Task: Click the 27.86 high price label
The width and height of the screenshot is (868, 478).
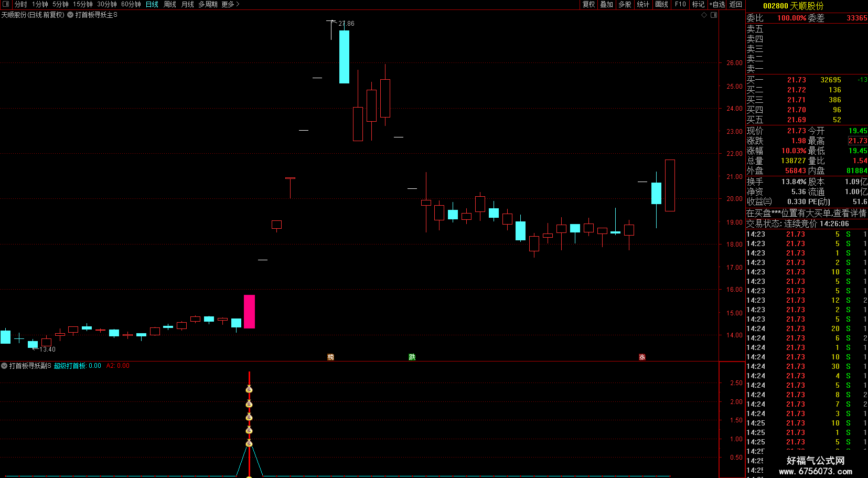Action: (346, 24)
